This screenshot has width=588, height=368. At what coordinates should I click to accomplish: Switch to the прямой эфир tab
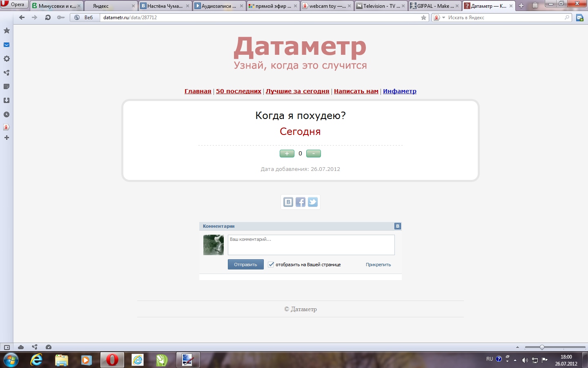(273, 6)
